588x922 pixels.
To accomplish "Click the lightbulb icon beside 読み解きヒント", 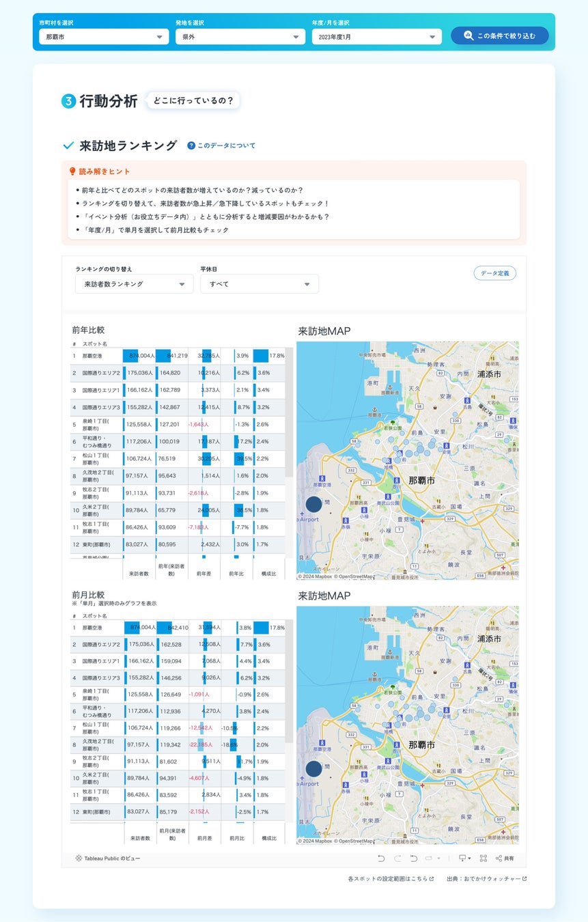I will [x=72, y=171].
